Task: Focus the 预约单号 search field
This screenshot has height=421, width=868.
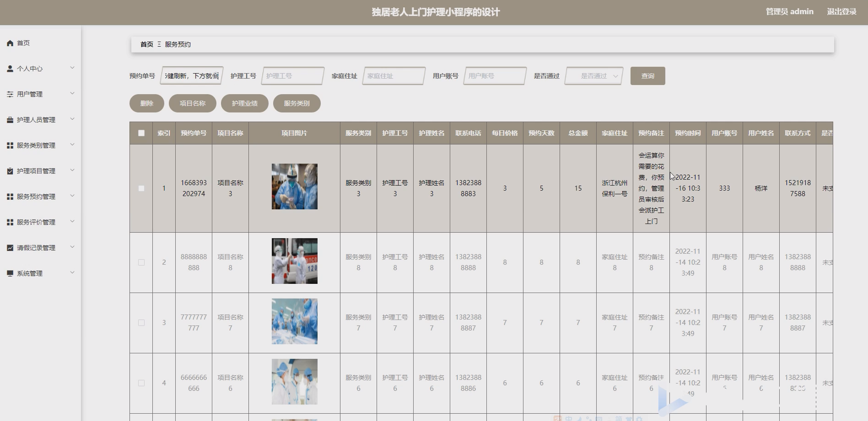Action: [192, 76]
